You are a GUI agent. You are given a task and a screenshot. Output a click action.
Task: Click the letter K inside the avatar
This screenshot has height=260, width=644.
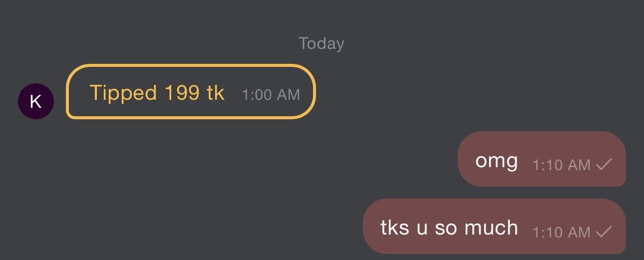pyautogui.click(x=35, y=101)
